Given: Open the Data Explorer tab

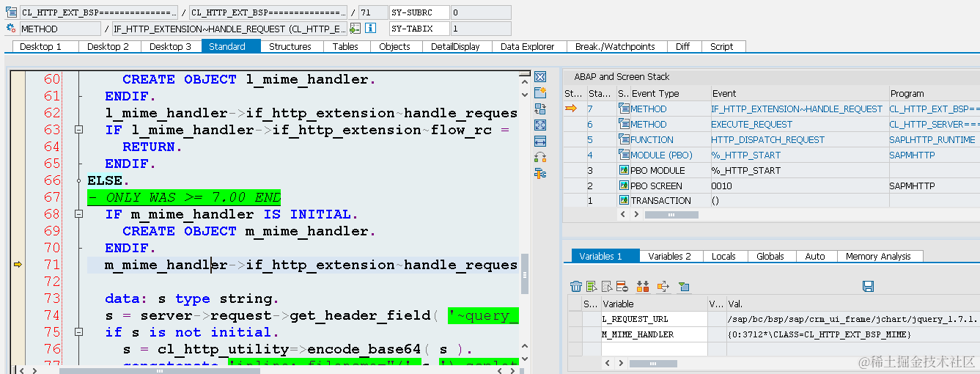Looking at the screenshot, I should click(x=528, y=46).
